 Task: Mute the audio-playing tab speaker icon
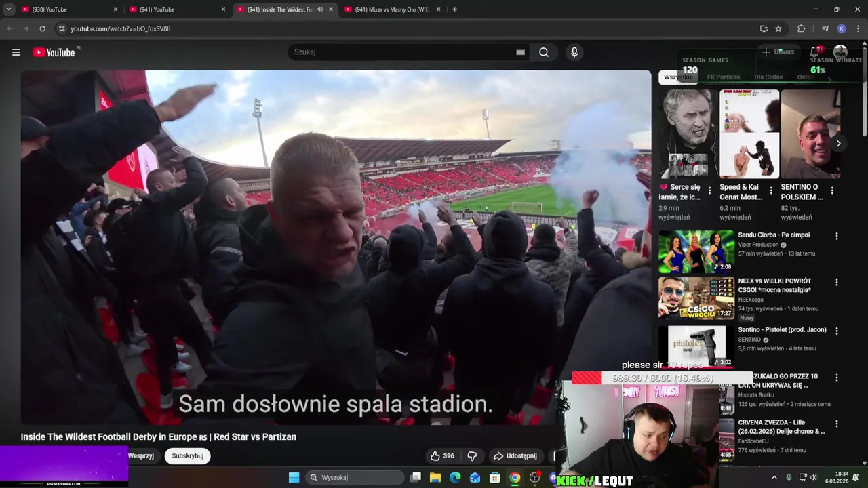(320, 9)
